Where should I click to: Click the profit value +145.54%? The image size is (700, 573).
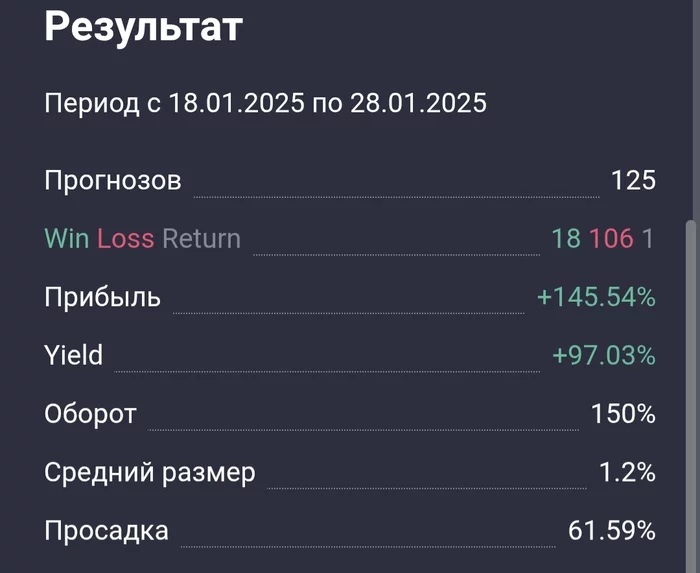[596, 297]
